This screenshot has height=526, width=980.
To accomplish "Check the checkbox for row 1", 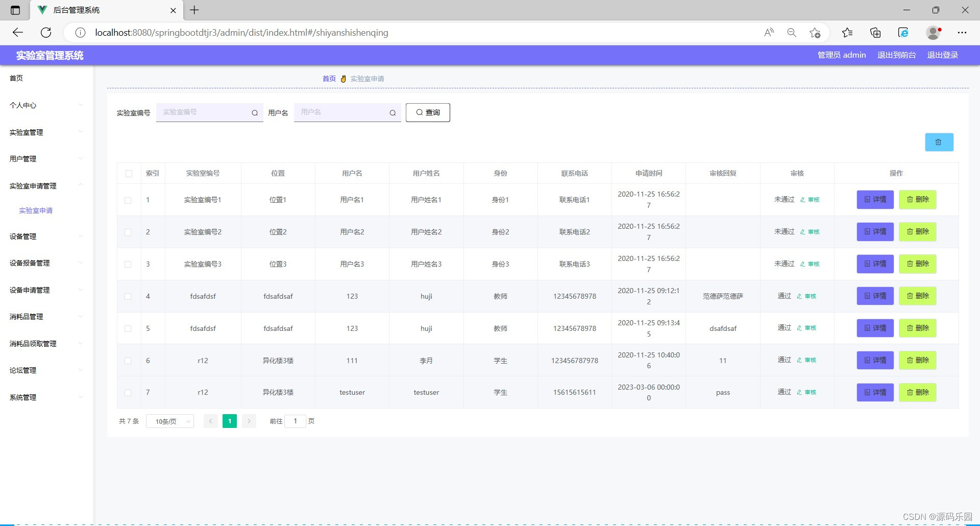I will (128, 200).
